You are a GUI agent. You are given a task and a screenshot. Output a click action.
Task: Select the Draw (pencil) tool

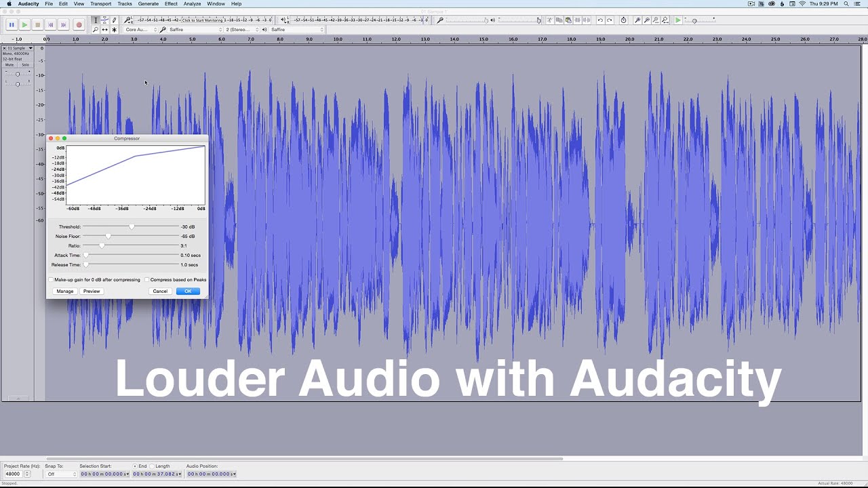coord(114,20)
